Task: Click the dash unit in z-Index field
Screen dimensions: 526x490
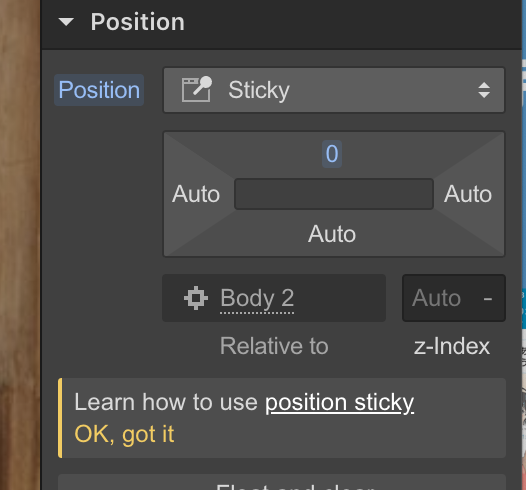Action: (488, 298)
